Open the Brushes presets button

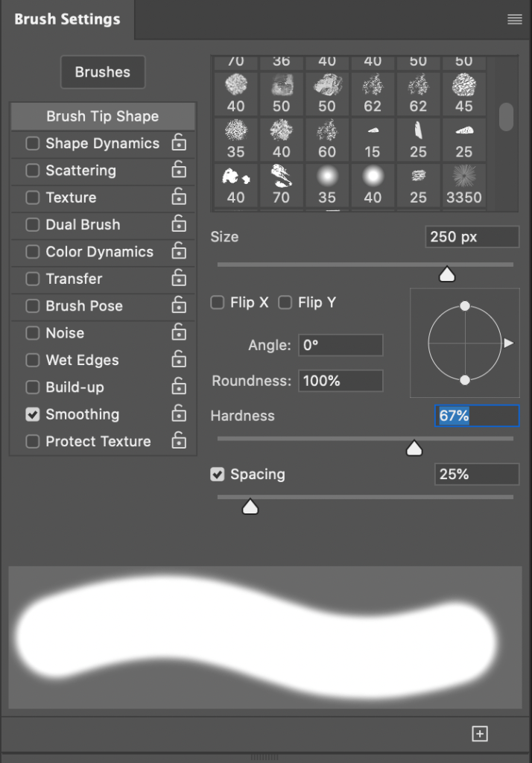(103, 72)
